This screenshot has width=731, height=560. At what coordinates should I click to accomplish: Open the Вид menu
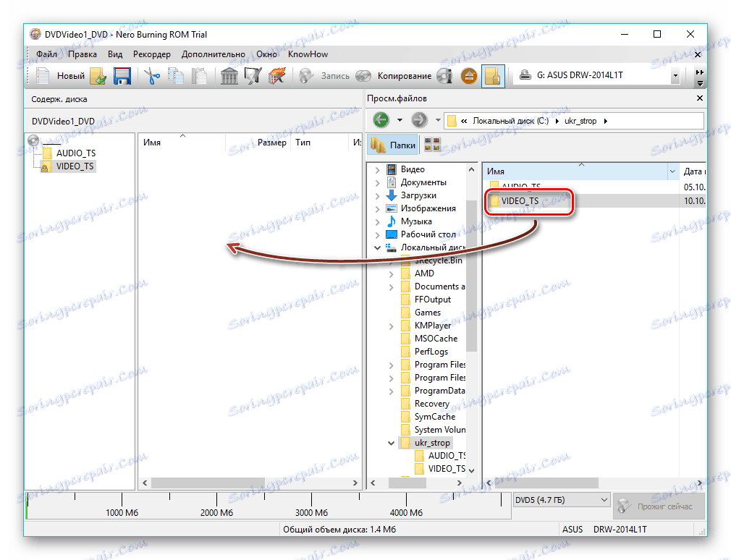pyautogui.click(x=115, y=54)
